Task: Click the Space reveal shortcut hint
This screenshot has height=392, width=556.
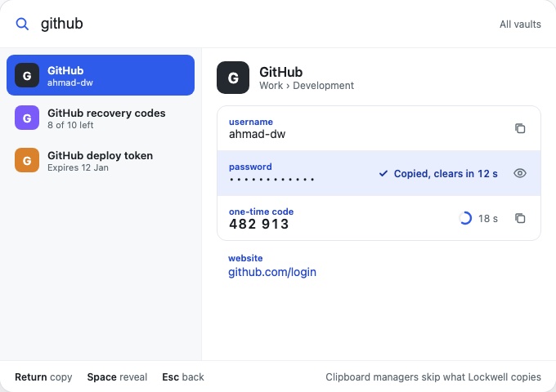Action: tap(117, 377)
